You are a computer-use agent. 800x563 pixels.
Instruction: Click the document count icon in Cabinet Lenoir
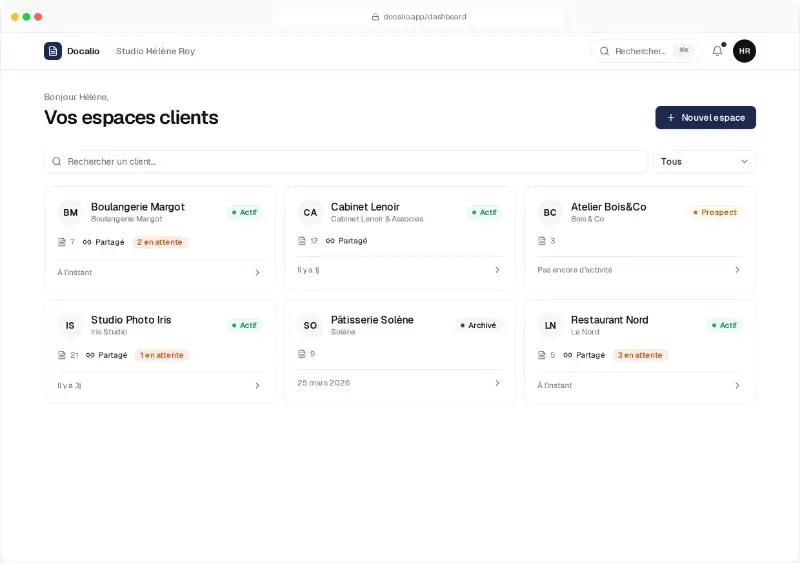[302, 240]
